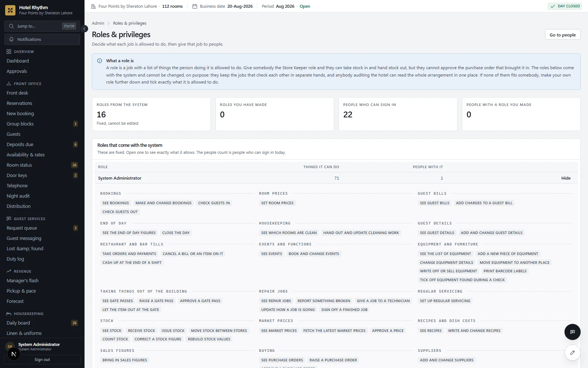Click the calendar icon beside Business date
This screenshot has height=368, width=588.
click(x=195, y=6)
